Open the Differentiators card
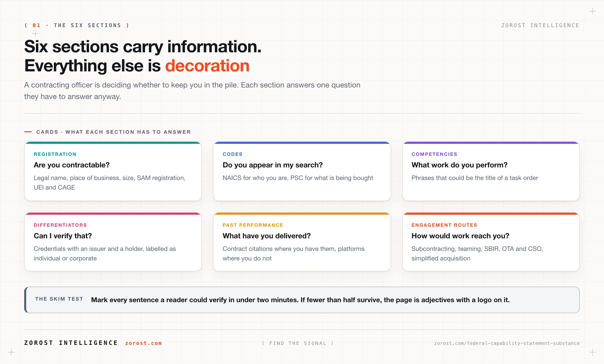 pyautogui.click(x=113, y=242)
